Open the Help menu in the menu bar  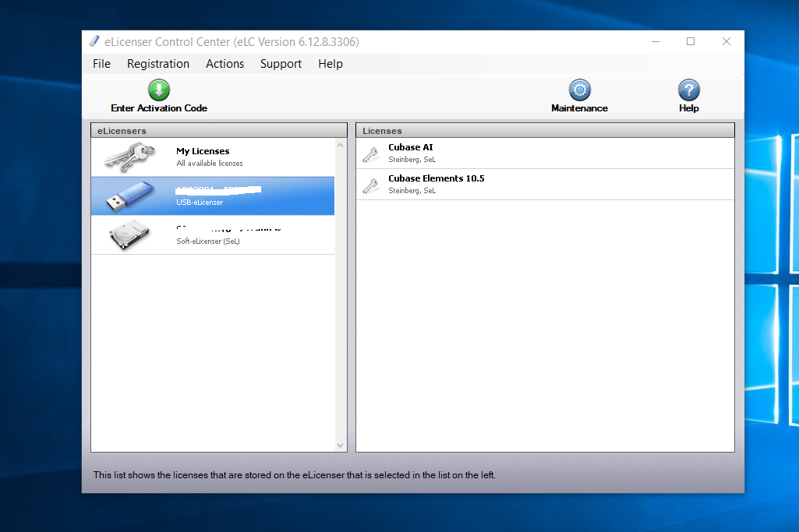[331, 64]
